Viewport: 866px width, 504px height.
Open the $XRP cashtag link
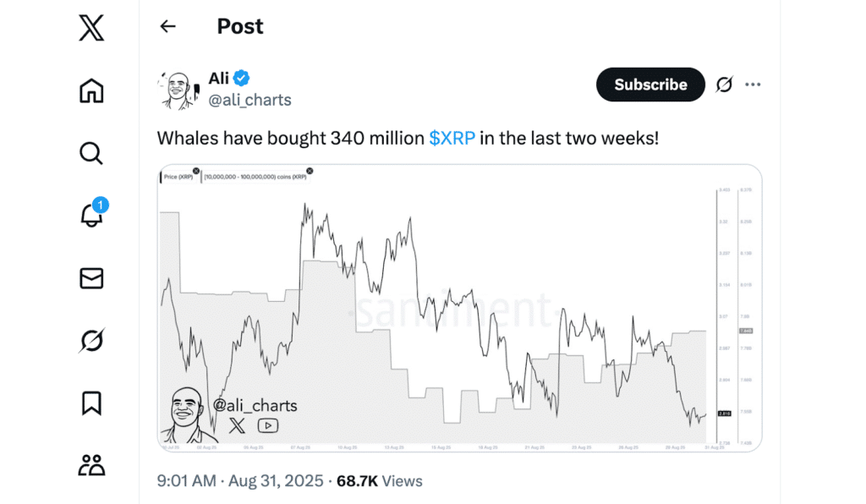(x=452, y=138)
